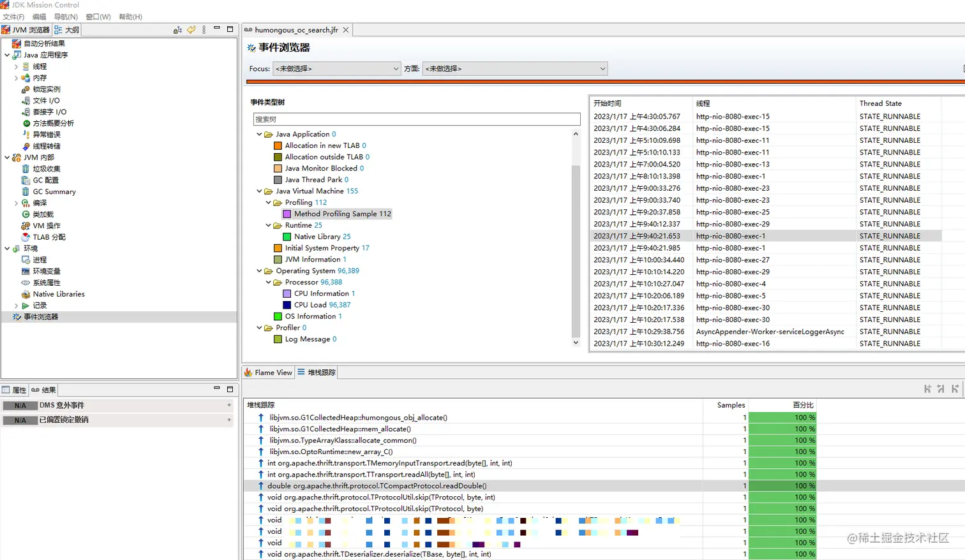Collapse the 环境 tree node
The width and height of the screenshot is (965, 560).
[7, 248]
